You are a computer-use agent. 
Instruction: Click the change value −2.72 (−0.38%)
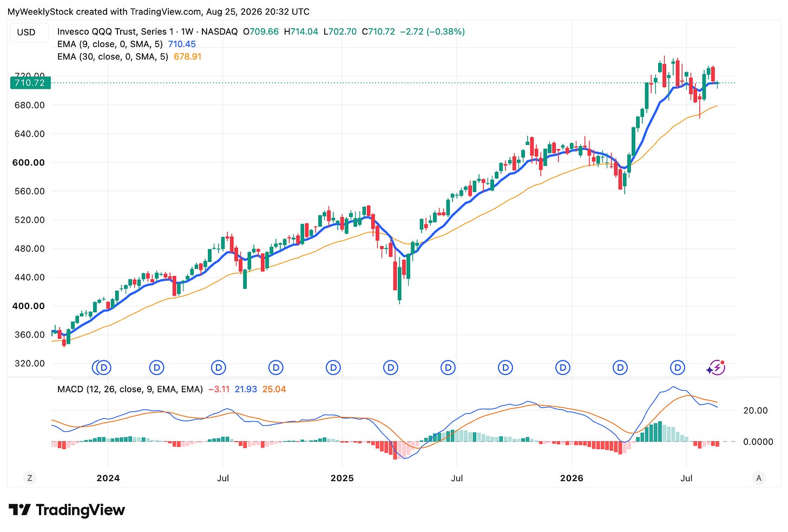[x=432, y=31]
